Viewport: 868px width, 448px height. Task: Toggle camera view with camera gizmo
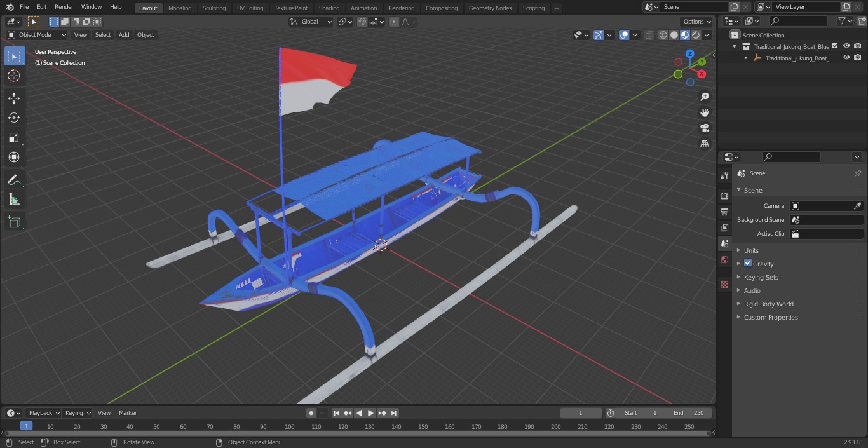click(x=705, y=128)
